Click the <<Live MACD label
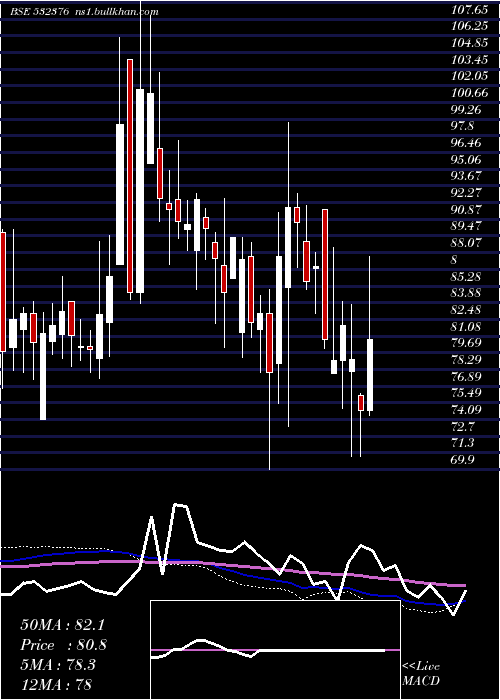 (x=421, y=673)
